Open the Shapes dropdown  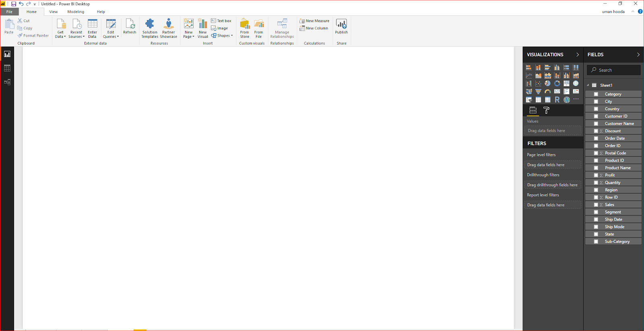pos(222,35)
